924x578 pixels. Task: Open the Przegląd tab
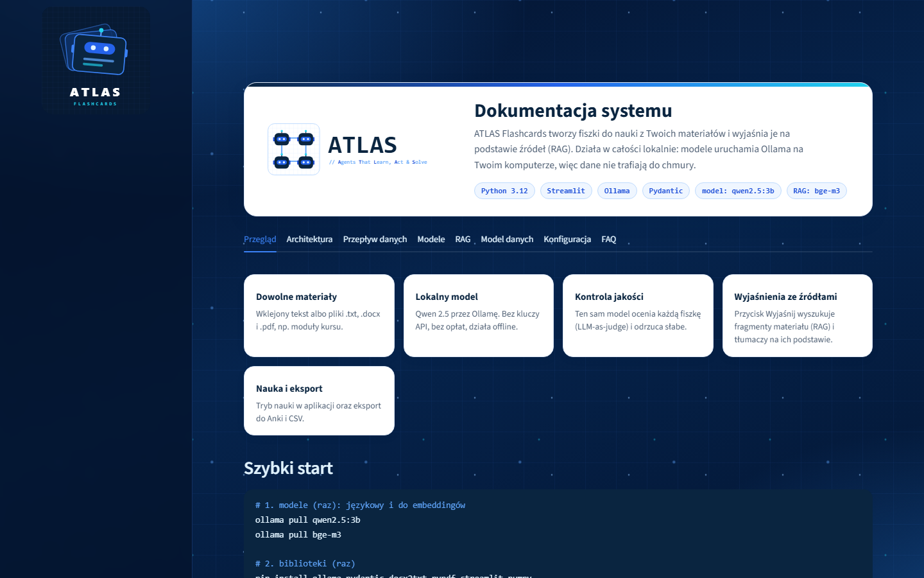(260, 239)
